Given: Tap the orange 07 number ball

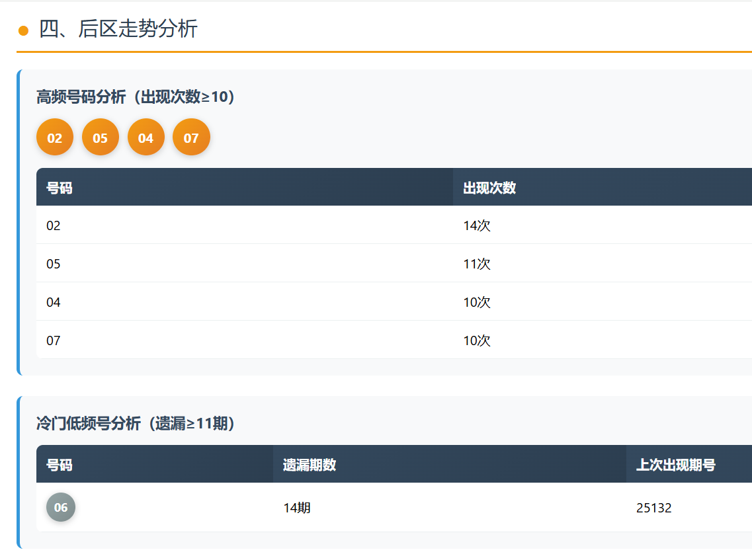Looking at the screenshot, I should [191, 138].
